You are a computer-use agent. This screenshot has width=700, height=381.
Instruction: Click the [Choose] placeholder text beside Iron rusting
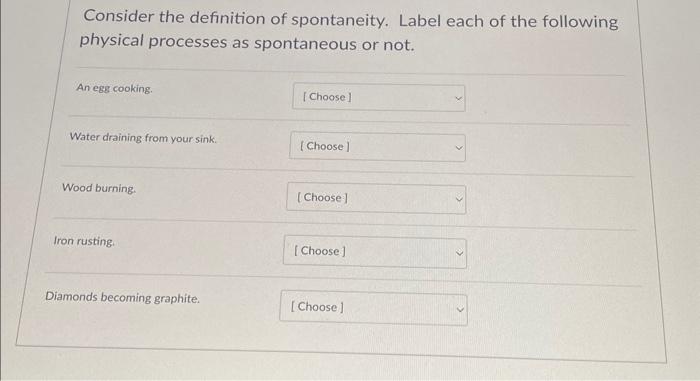click(320, 251)
